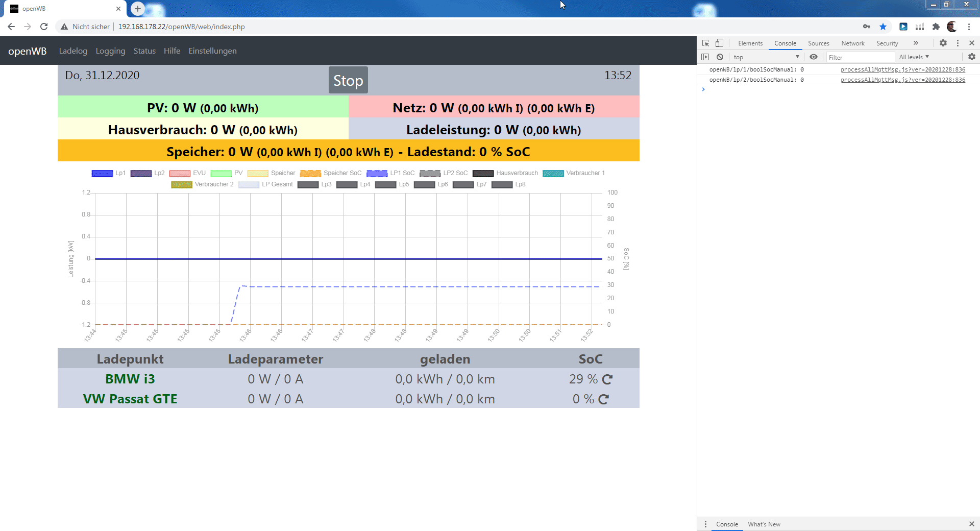This screenshot has width=980, height=531.
Task: Create a live expression with eye icon
Action: point(814,57)
